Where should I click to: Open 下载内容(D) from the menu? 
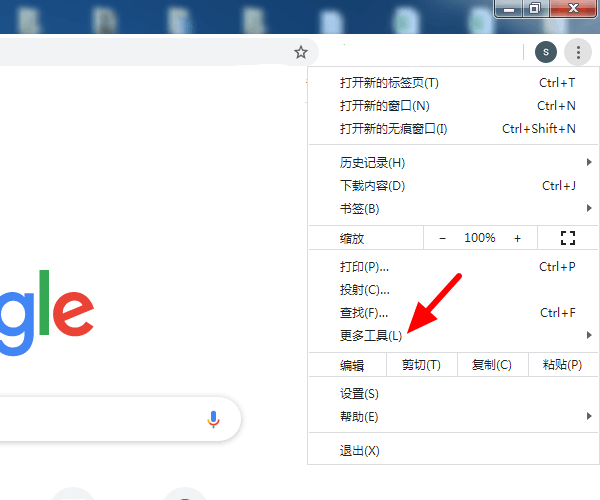point(453,186)
